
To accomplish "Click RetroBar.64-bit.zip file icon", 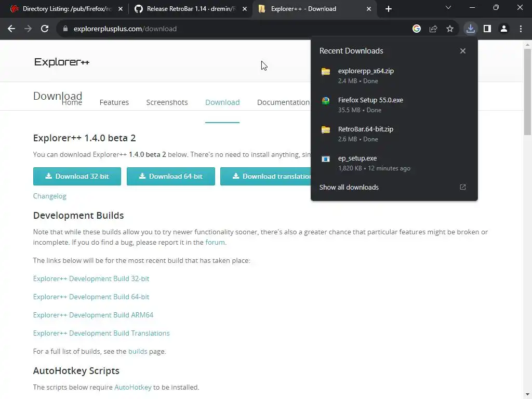I will click(x=326, y=129).
